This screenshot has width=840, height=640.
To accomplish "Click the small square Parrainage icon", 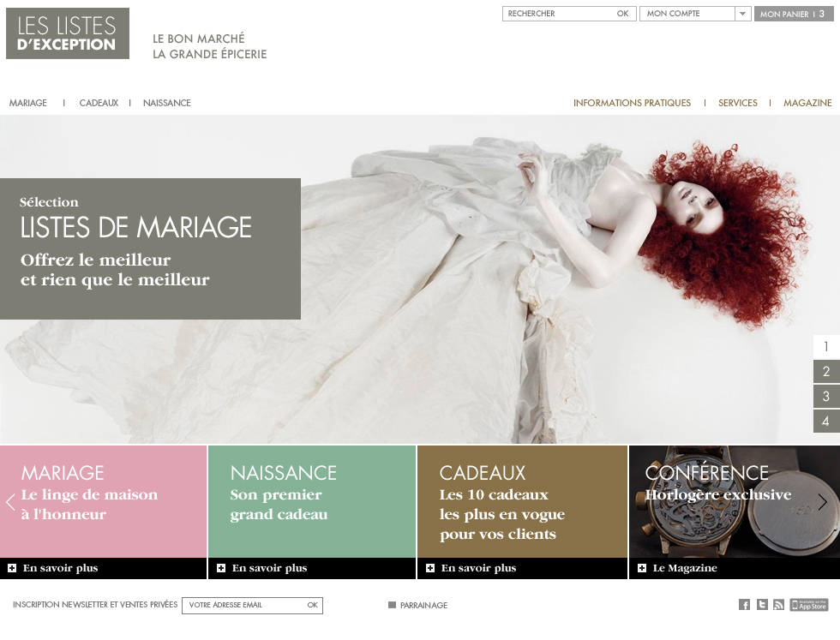I will [393, 605].
